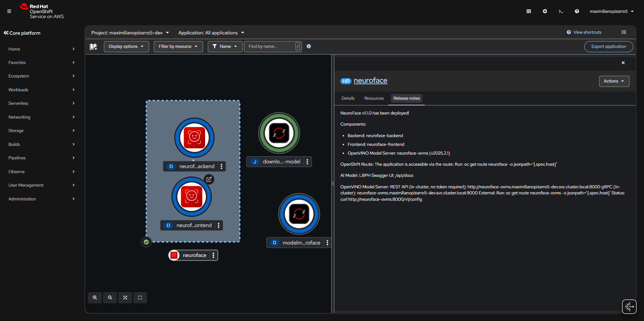The height and width of the screenshot is (321, 644).
Task: Switch to the Resources tab
Action: 374,98
